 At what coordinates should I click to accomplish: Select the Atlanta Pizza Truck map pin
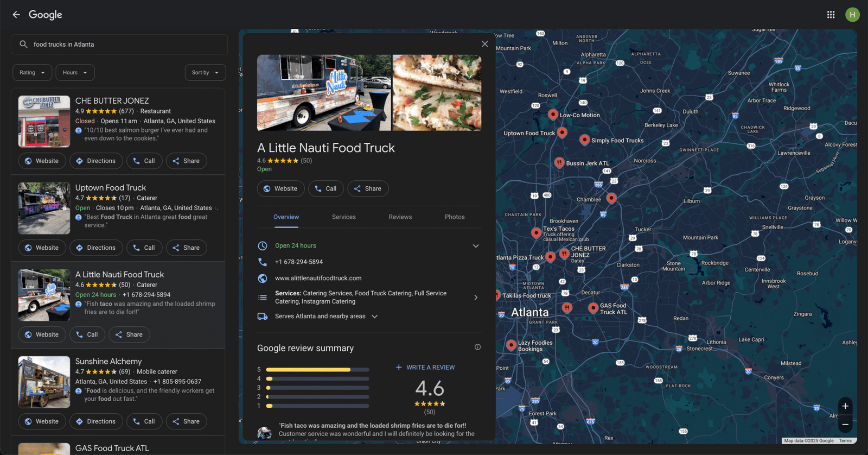click(550, 256)
